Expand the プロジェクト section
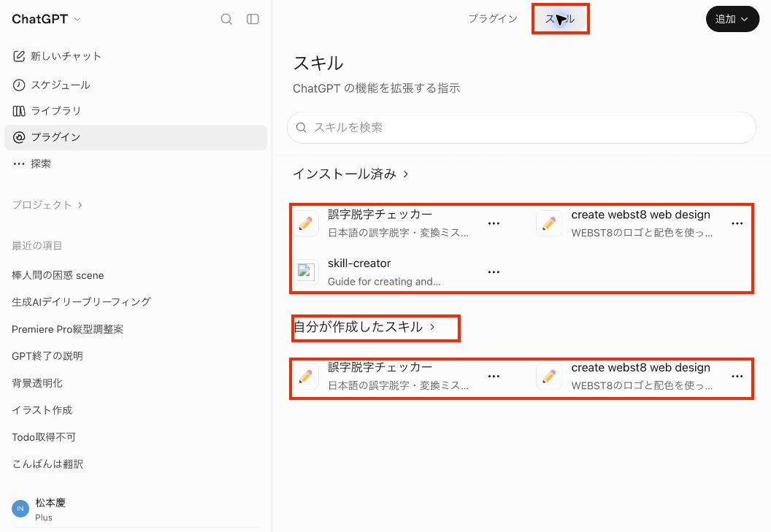Screen dimensions: 771x532 tap(47, 204)
